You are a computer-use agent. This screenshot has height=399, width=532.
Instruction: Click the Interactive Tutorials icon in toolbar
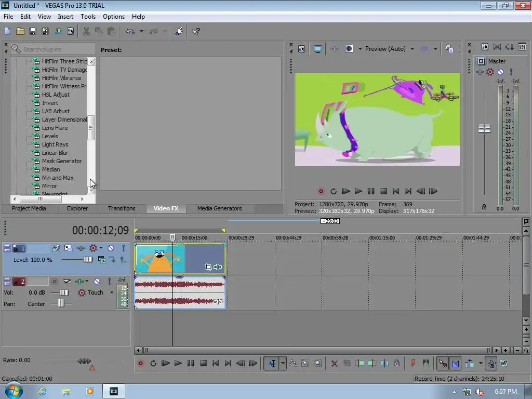pos(179,32)
